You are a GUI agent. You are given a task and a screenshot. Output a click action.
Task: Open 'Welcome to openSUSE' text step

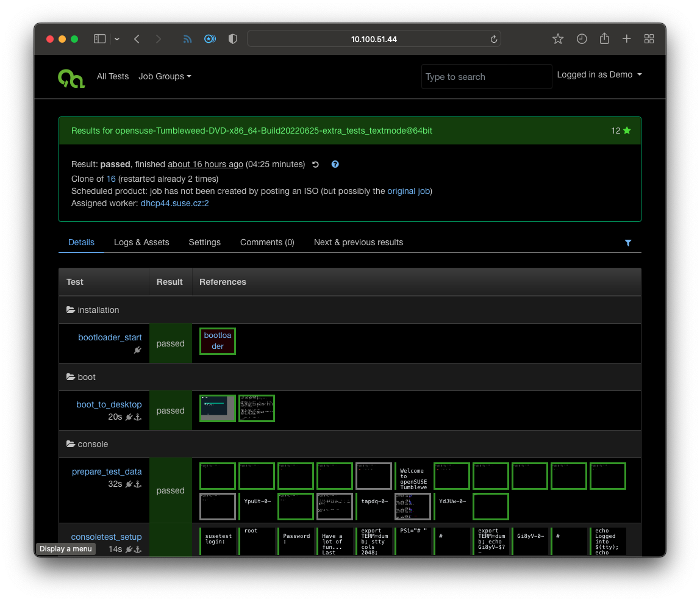[x=412, y=476]
